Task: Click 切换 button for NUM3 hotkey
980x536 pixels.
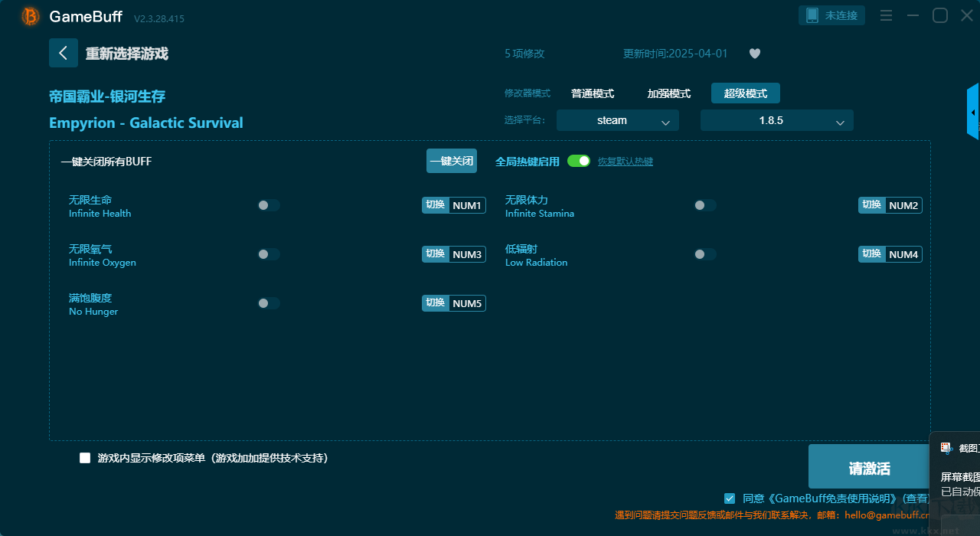Action: (x=436, y=254)
